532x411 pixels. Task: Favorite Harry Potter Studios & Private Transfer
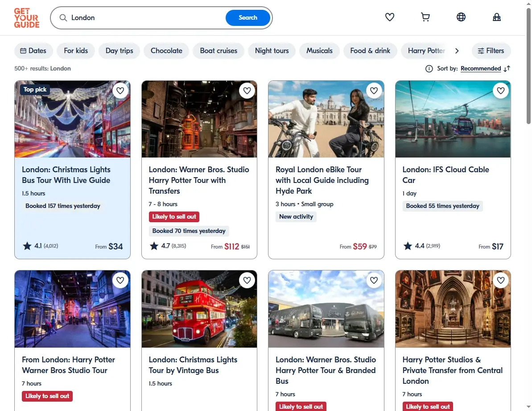pyautogui.click(x=501, y=280)
